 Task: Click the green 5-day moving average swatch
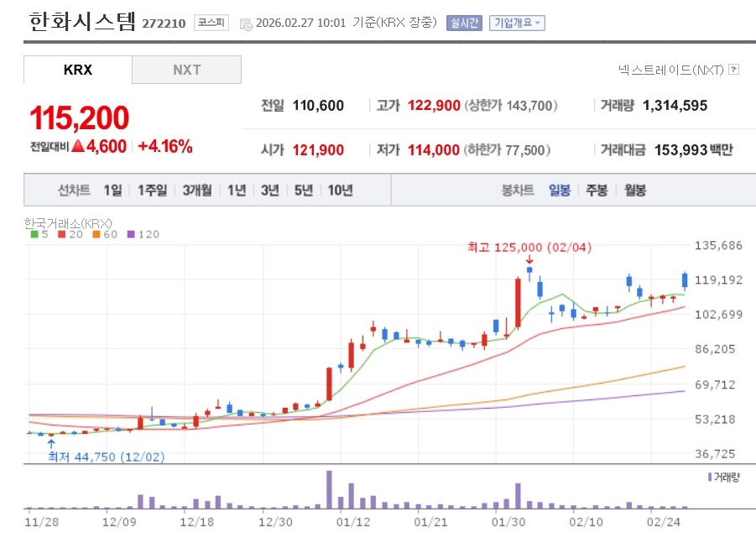click(34, 234)
